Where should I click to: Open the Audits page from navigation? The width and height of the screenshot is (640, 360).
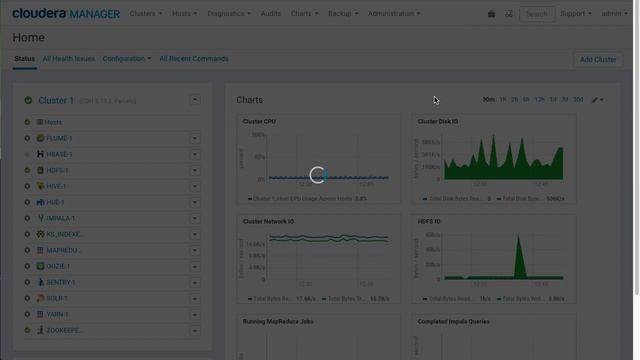pyautogui.click(x=271, y=13)
